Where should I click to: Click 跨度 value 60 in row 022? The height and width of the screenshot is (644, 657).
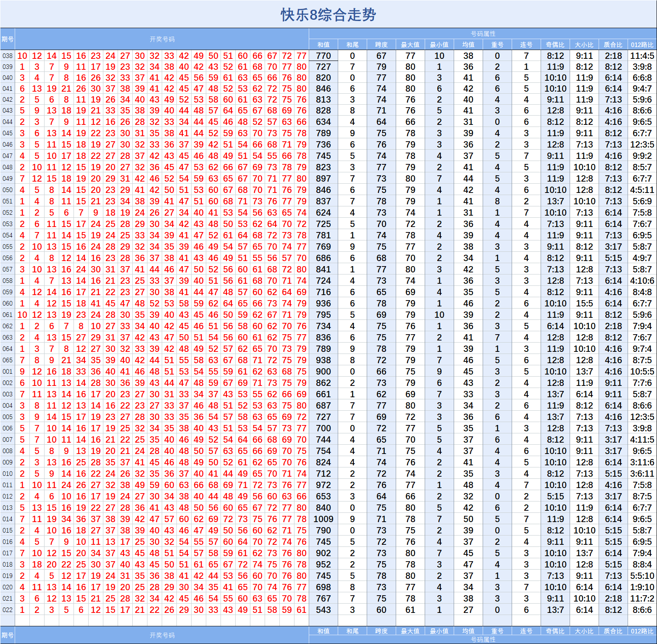(x=381, y=610)
